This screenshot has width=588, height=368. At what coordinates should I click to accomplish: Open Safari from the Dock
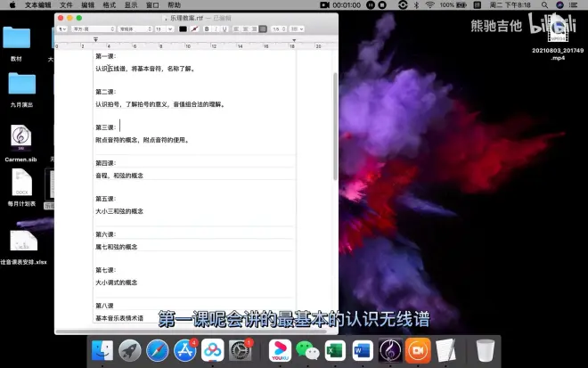pos(158,350)
